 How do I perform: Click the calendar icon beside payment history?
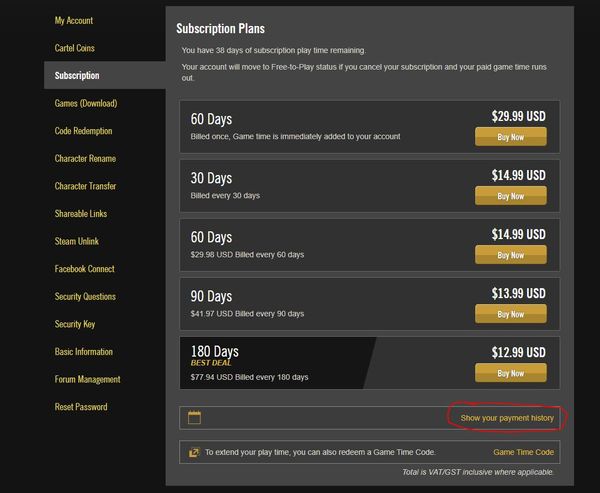click(194, 417)
